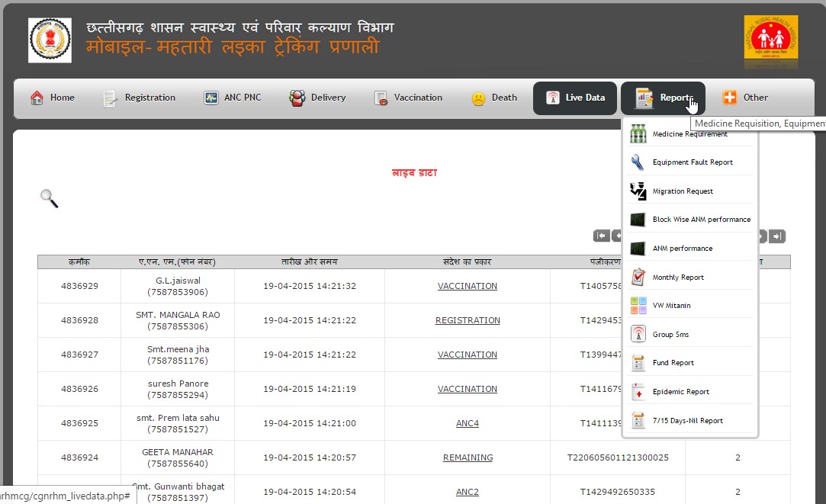This screenshot has width=826, height=504.
Task: Expand the Delivery menu
Action: [317, 98]
